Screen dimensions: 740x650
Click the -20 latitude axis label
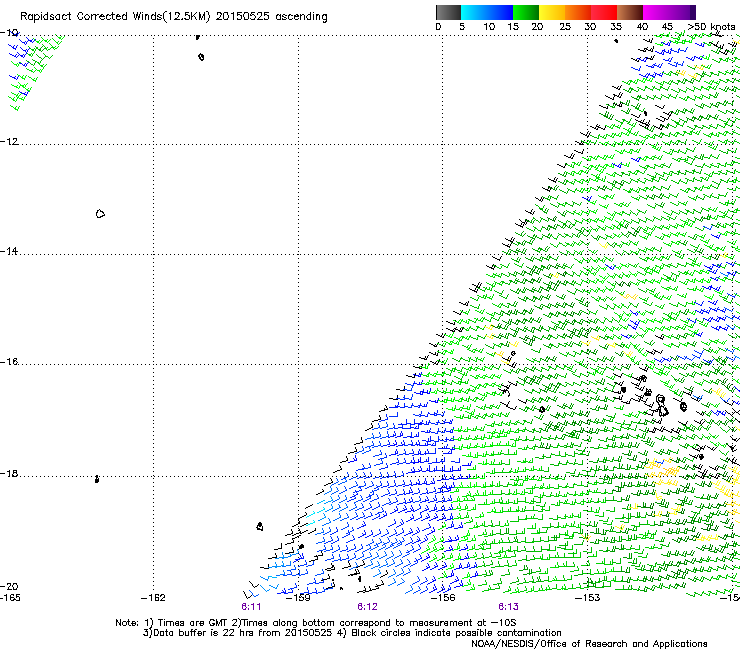(x=9, y=586)
